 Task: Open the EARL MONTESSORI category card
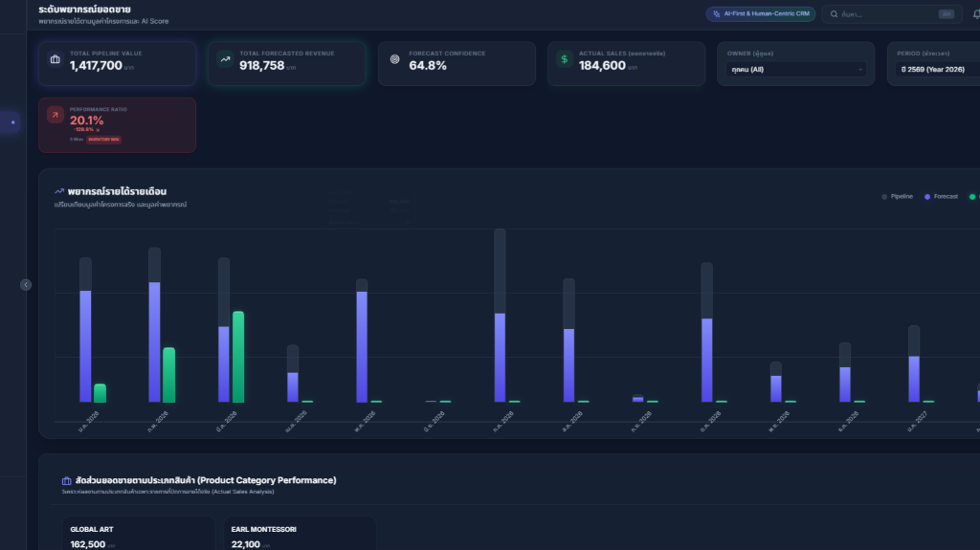pos(299,534)
